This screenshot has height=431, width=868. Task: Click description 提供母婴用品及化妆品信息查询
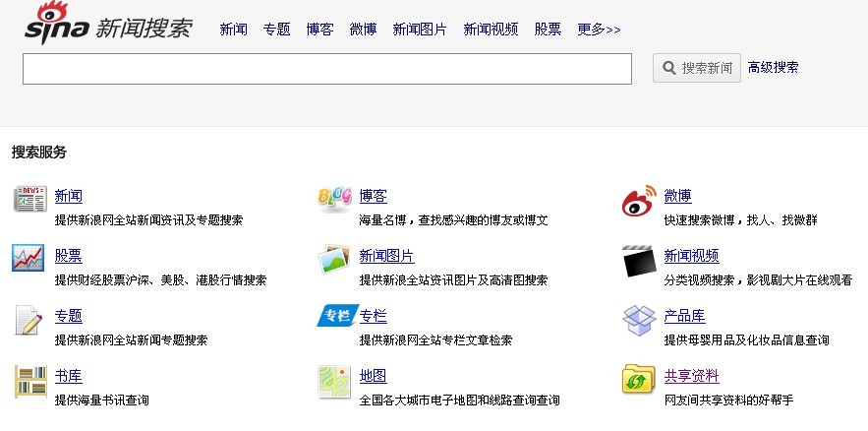(746, 339)
